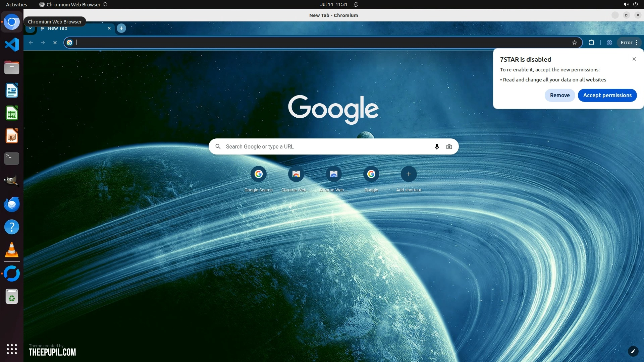The height and width of the screenshot is (362, 644).
Task: Dismiss the 7STAR disabled popup
Action: coord(634,59)
